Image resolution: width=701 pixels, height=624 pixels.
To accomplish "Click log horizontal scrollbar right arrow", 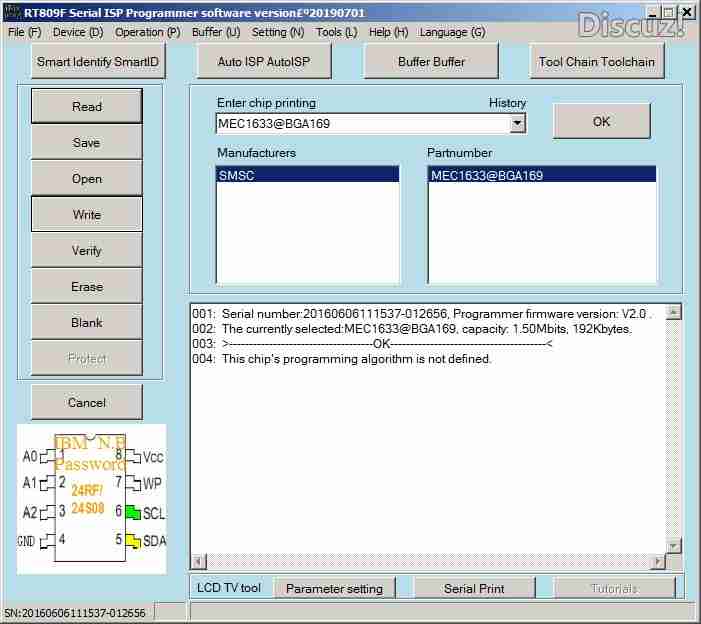I will point(658,561).
